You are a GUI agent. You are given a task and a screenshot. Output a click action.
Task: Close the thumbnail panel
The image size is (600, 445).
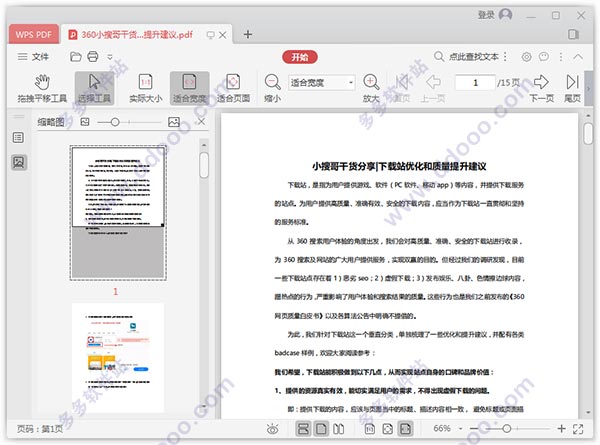(x=201, y=122)
